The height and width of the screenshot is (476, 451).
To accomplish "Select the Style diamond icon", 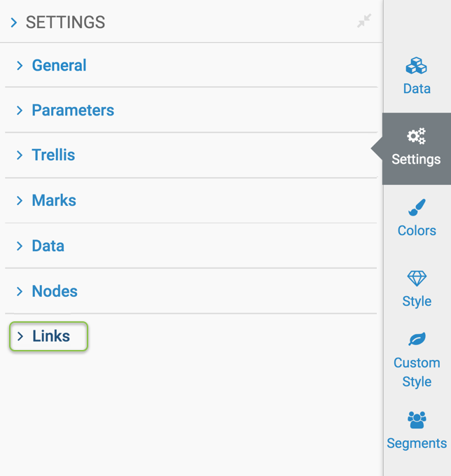I will click(417, 278).
